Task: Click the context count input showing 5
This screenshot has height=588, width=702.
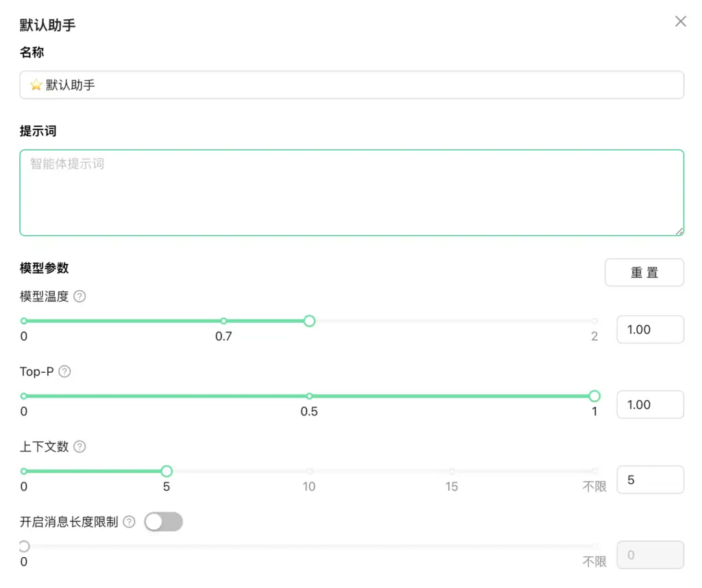Action: [650, 480]
